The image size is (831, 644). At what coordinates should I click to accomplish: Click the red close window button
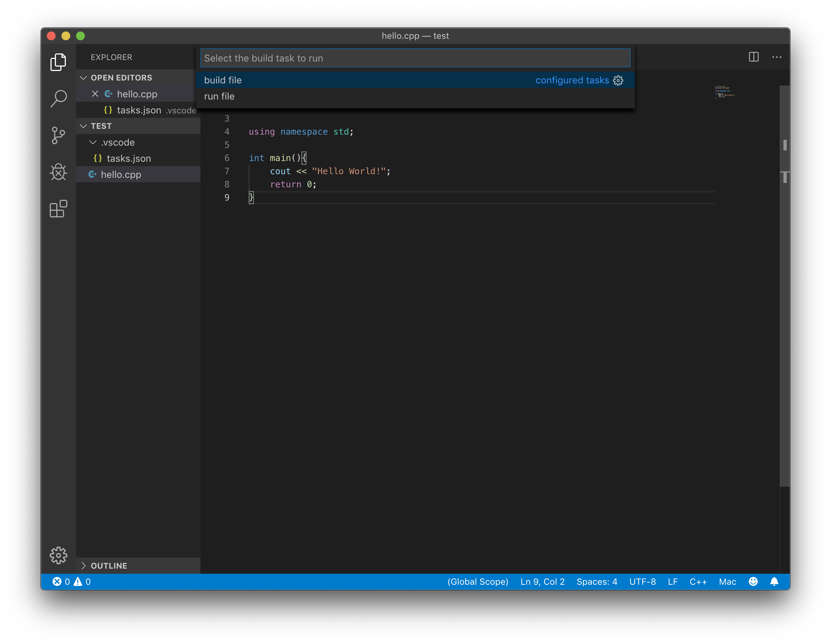[51, 36]
